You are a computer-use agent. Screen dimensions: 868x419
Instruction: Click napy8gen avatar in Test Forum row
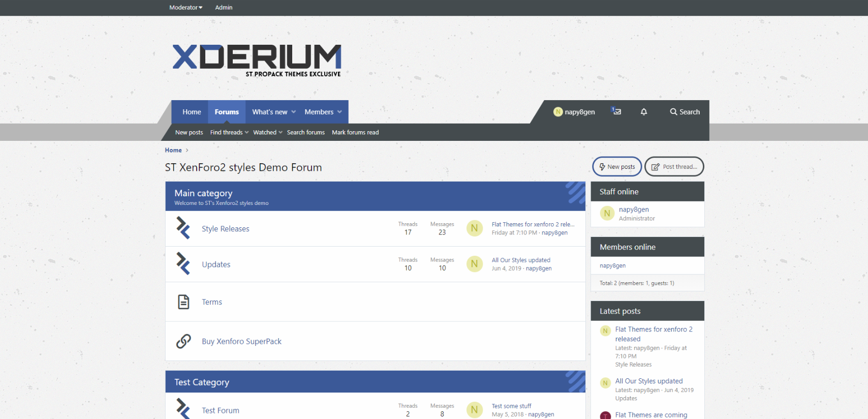[474, 410]
